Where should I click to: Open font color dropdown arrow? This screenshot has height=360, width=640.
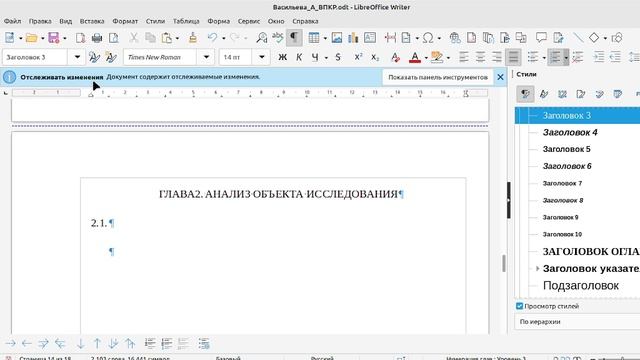(426, 58)
